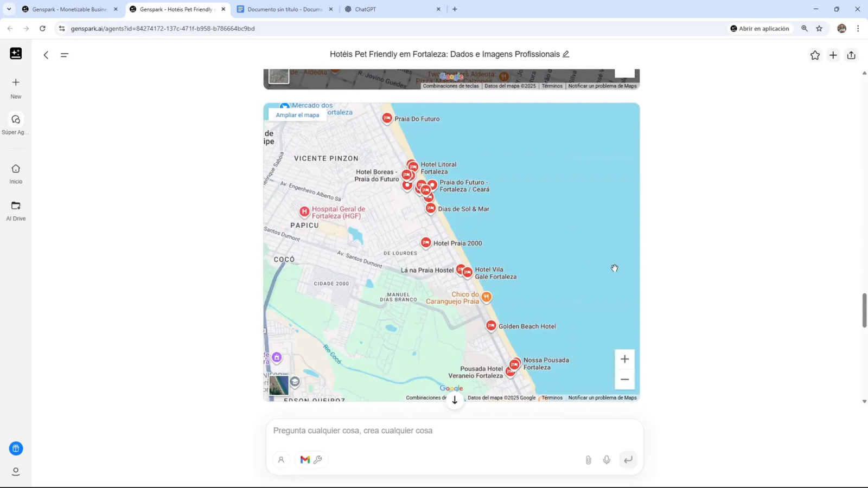
Task: Switch to Documento sin título tab
Action: click(285, 9)
